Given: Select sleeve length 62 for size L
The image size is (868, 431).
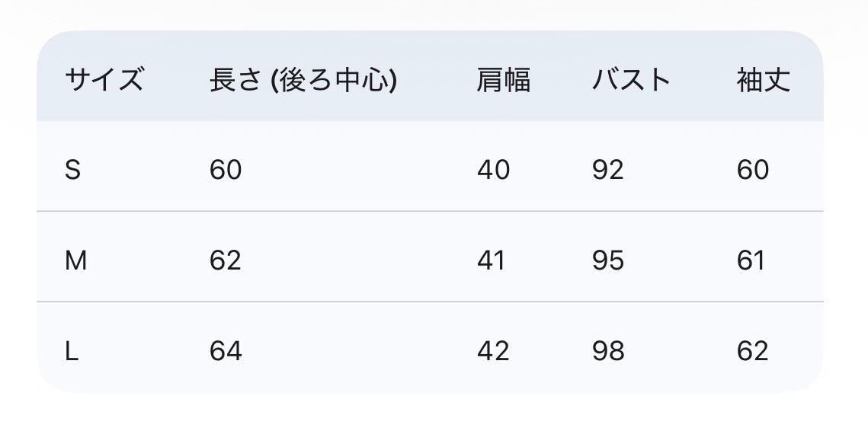Looking at the screenshot, I should tap(752, 351).
